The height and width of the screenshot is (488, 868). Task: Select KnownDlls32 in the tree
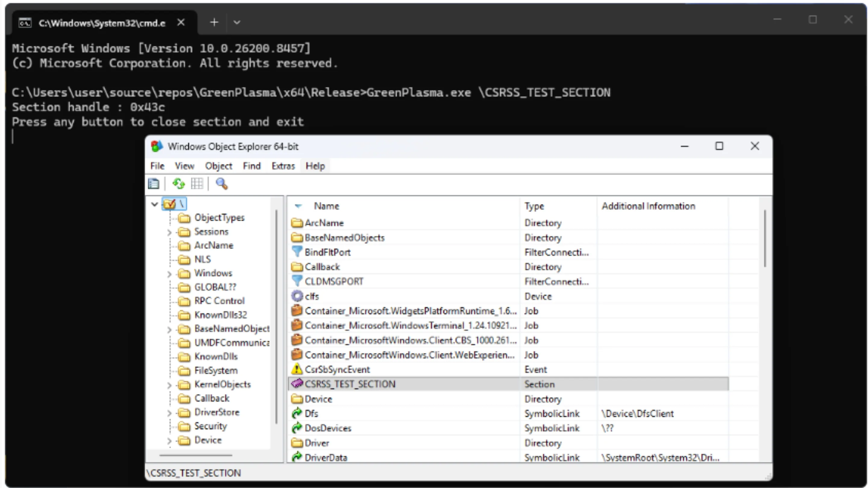(x=221, y=315)
